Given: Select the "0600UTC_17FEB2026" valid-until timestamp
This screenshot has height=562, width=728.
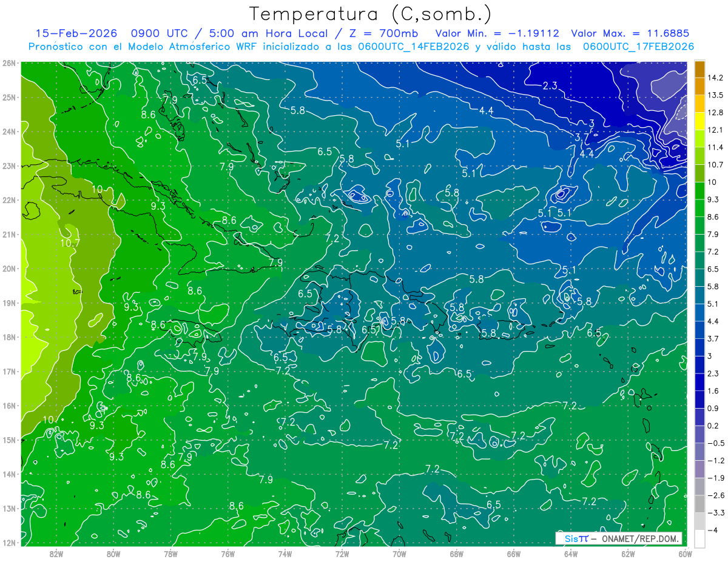Looking at the screenshot, I should click(638, 47).
